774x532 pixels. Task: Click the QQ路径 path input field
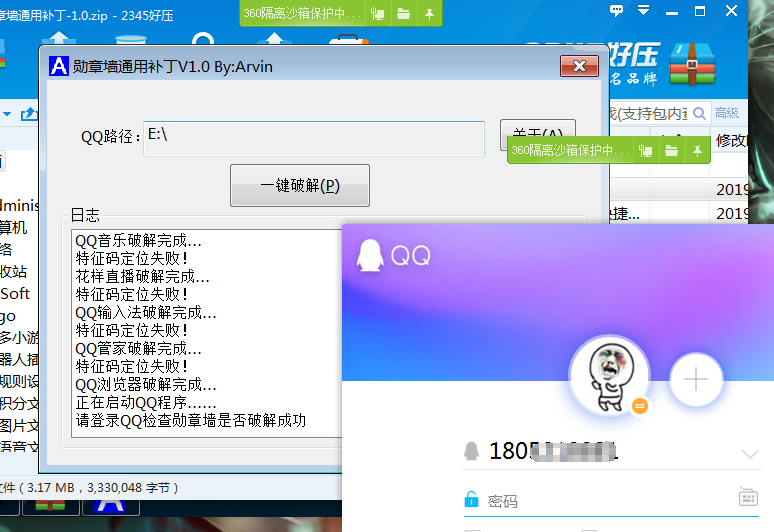tap(314, 139)
